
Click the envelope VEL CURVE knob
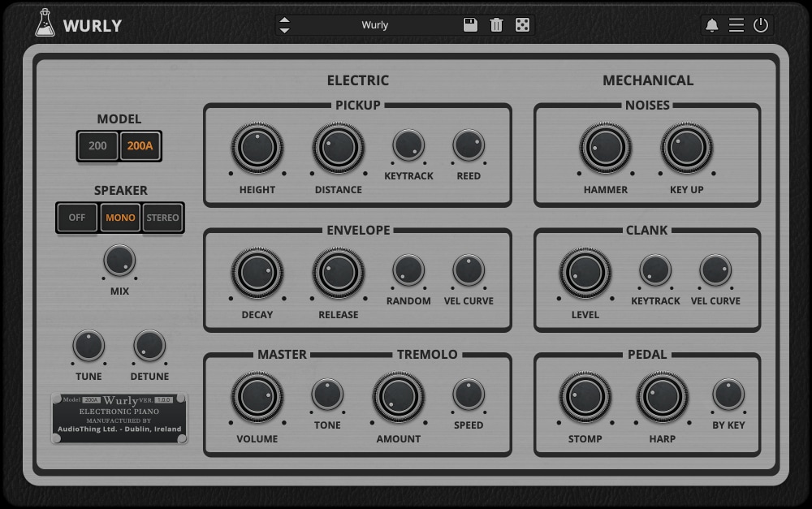tap(469, 270)
